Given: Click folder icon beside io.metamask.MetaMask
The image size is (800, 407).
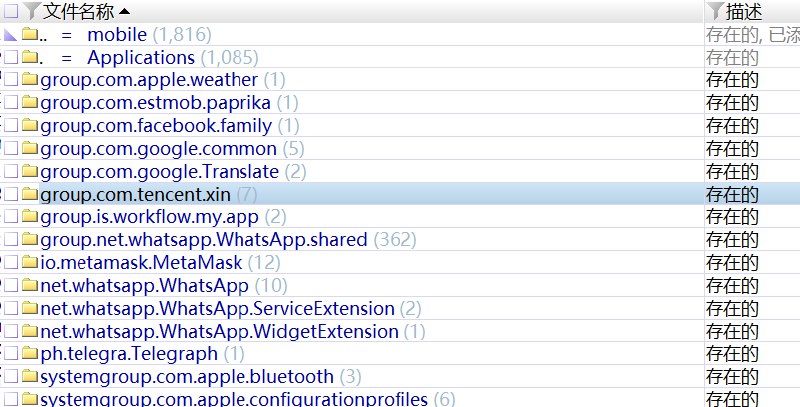Looking at the screenshot, I should coord(29,263).
